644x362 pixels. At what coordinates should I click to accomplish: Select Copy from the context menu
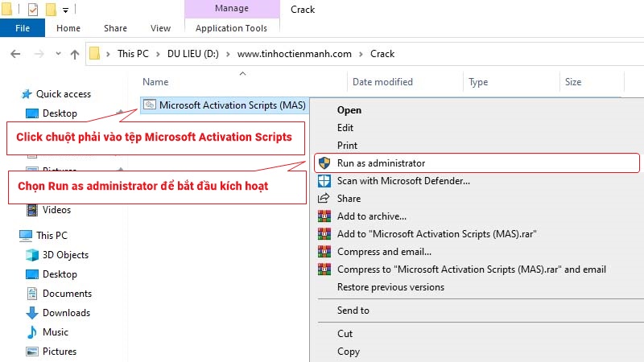[x=349, y=352]
